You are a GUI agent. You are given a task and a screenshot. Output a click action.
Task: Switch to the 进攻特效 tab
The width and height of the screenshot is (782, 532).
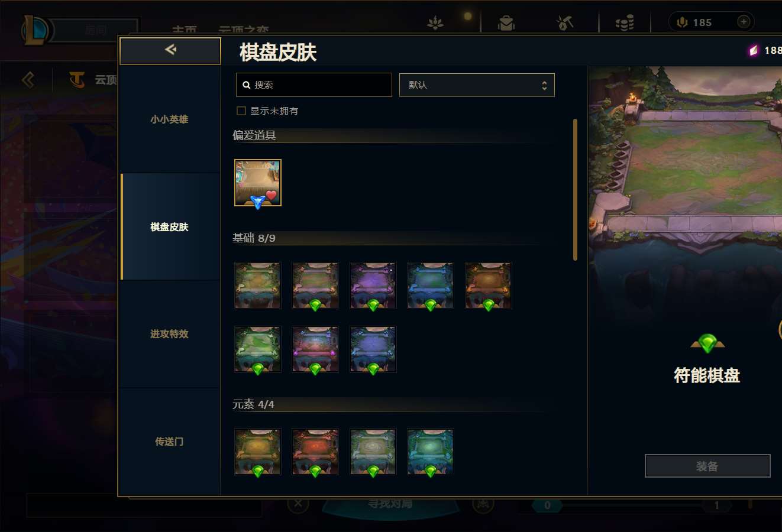[x=170, y=334]
